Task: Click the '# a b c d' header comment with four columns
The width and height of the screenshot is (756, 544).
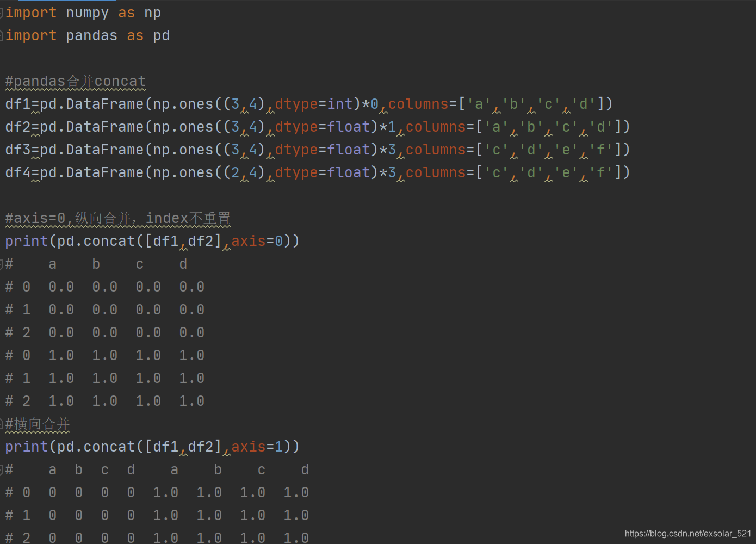Action: click(96, 264)
